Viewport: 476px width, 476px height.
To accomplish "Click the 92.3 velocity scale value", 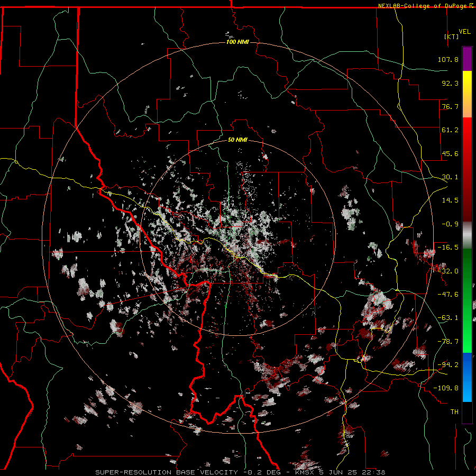I will pyautogui.click(x=450, y=83).
